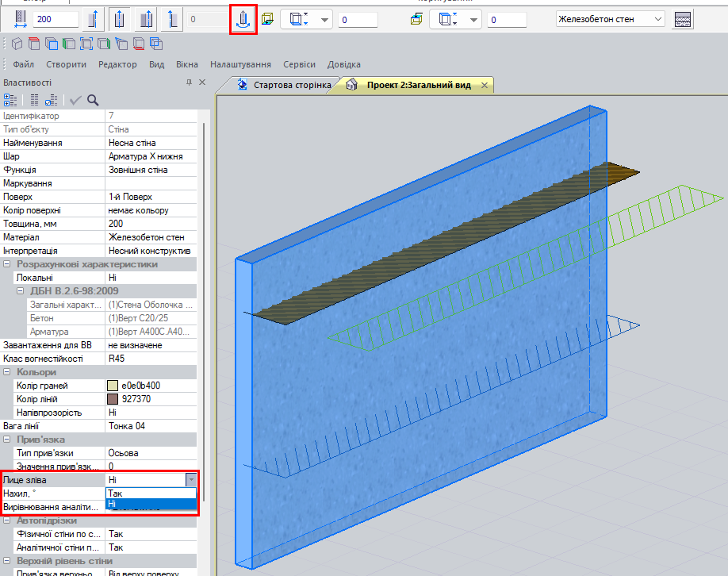Collapse the Прив'язка property group

tap(7, 440)
